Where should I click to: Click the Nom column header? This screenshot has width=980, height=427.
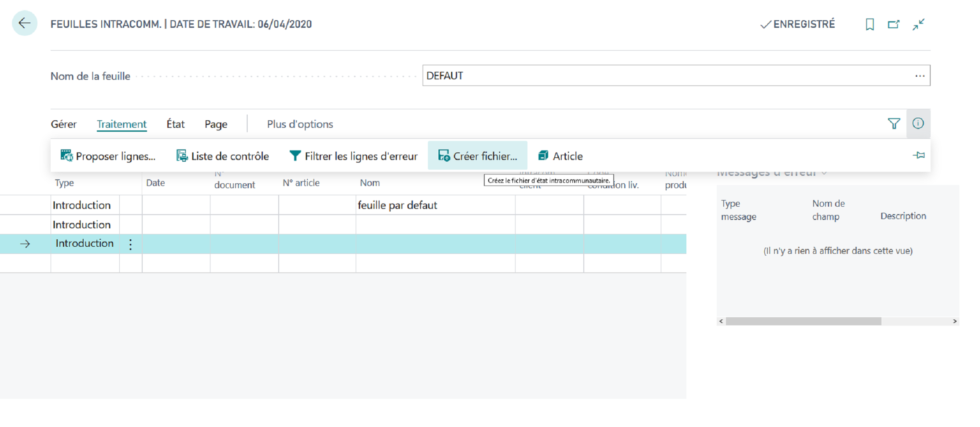point(370,183)
